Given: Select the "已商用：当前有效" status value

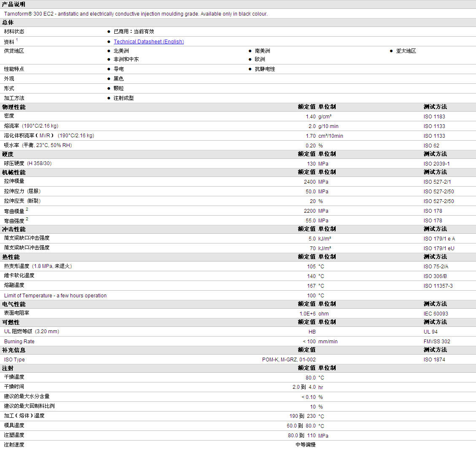Looking at the screenshot, I should (134, 32).
